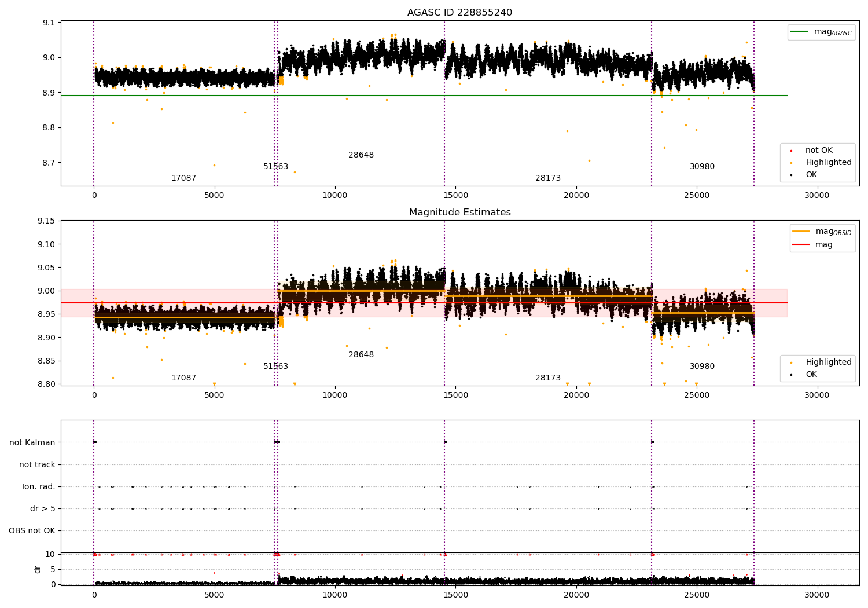The width and height of the screenshot is (868, 608).
Task: Click the 8.80 y-axis tick in the middle plot
Action: pos(46,384)
